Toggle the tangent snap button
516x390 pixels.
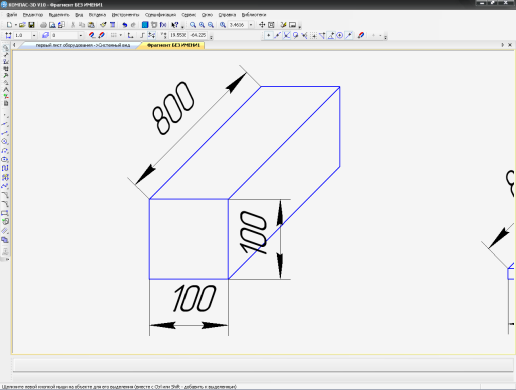pos(295,35)
